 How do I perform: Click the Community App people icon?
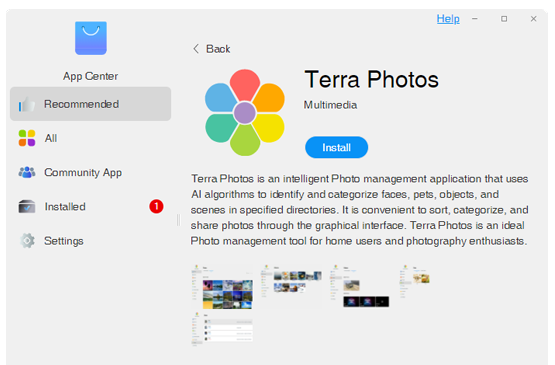(x=27, y=172)
